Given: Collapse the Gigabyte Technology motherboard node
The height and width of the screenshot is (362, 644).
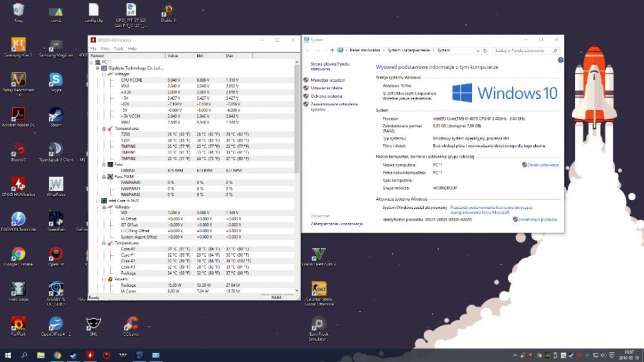Looking at the screenshot, I should pyautogui.click(x=98, y=68).
